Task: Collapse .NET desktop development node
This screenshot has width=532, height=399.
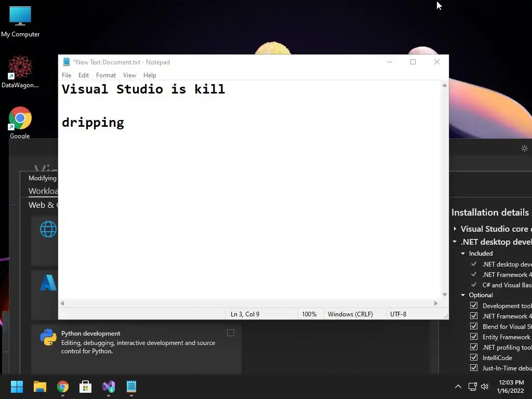Action: point(455,242)
